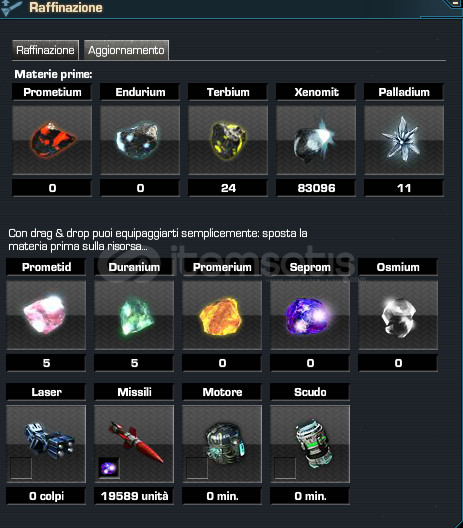The width and height of the screenshot is (463, 528).
Task: Click the yellow Terbium ore icon
Action: pos(228,140)
